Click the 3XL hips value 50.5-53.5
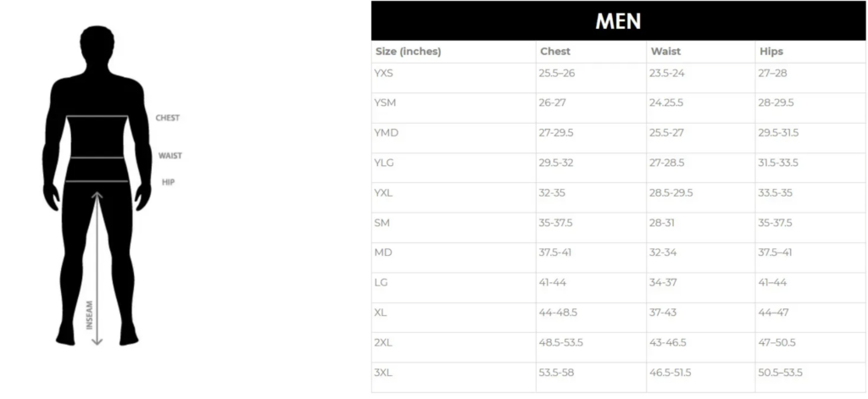868x399 pixels. (781, 373)
